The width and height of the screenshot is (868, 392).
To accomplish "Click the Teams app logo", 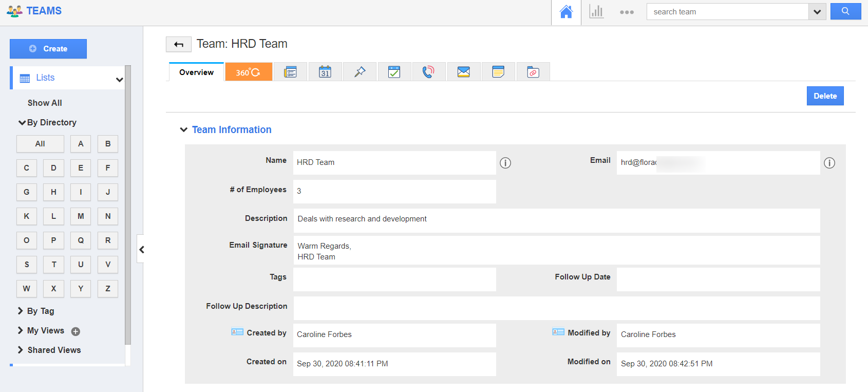I will click(x=34, y=11).
